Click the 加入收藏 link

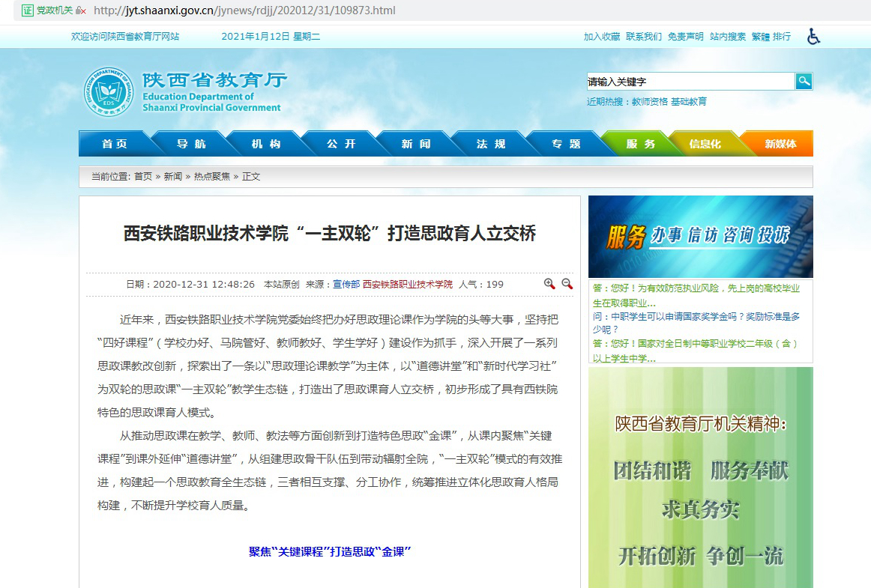pos(602,37)
